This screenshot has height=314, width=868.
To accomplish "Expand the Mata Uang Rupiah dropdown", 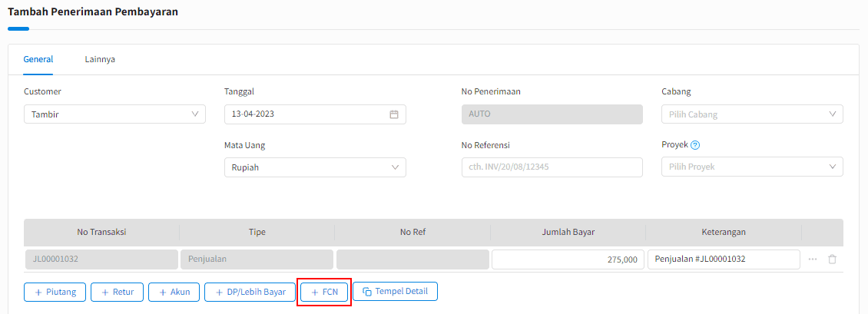I will click(315, 167).
